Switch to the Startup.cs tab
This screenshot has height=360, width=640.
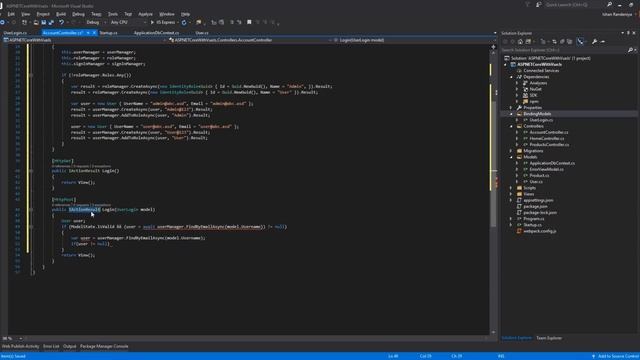109,33
